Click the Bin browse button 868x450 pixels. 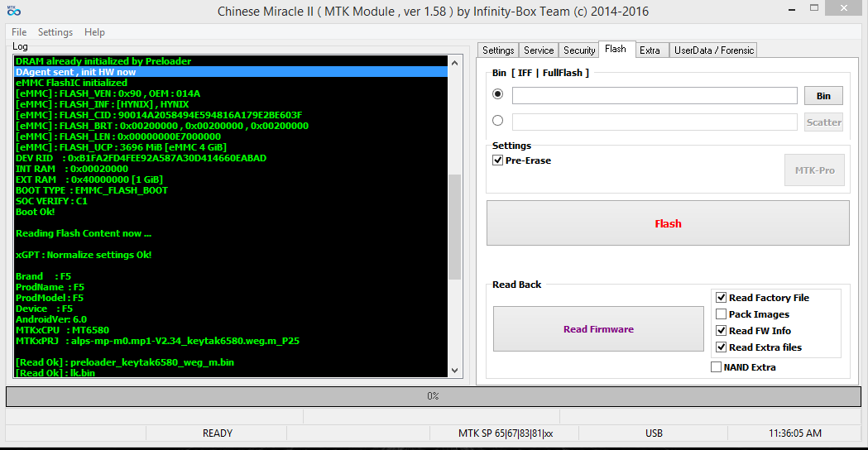tap(823, 96)
